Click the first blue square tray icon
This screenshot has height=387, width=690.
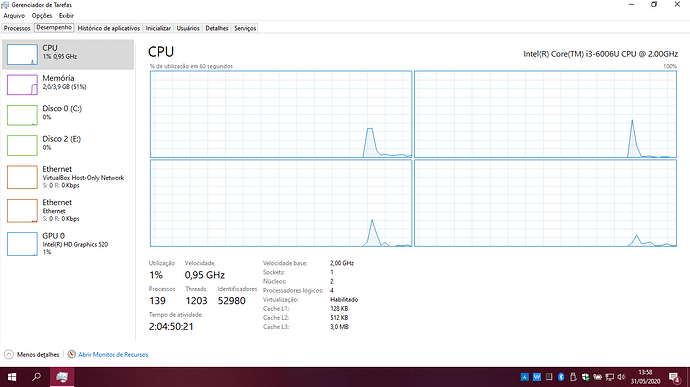(525, 377)
